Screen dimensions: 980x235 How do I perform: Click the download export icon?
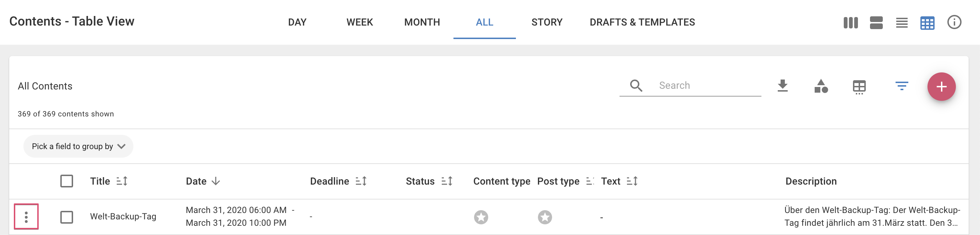[782, 86]
